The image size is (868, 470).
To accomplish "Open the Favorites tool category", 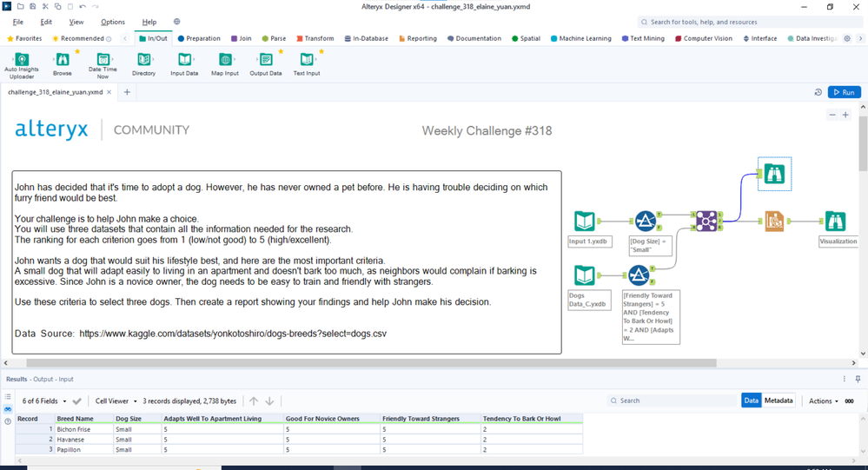I will point(23,38).
